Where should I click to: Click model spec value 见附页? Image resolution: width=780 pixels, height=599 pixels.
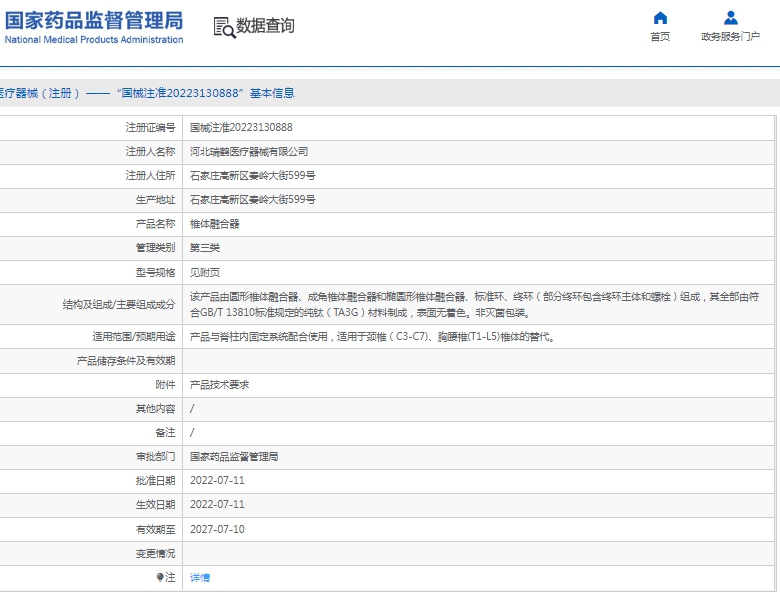(x=205, y=272)
